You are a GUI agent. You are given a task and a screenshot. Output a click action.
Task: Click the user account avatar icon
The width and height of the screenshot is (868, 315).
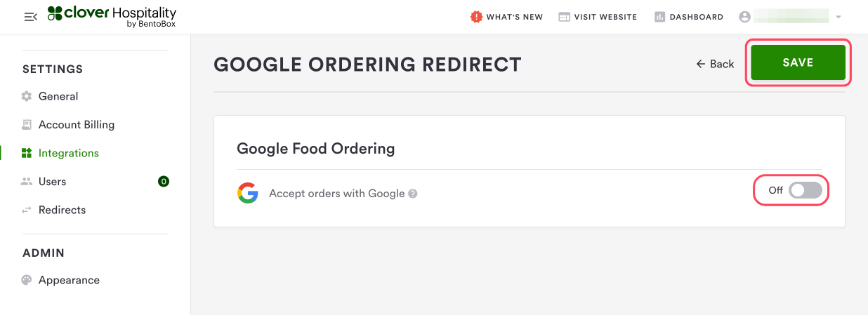pyautogui.click(x=744, y=17)
